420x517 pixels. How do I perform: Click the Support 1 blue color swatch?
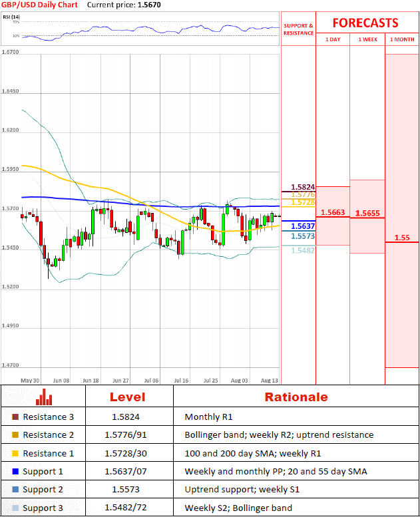coord(15,472)
